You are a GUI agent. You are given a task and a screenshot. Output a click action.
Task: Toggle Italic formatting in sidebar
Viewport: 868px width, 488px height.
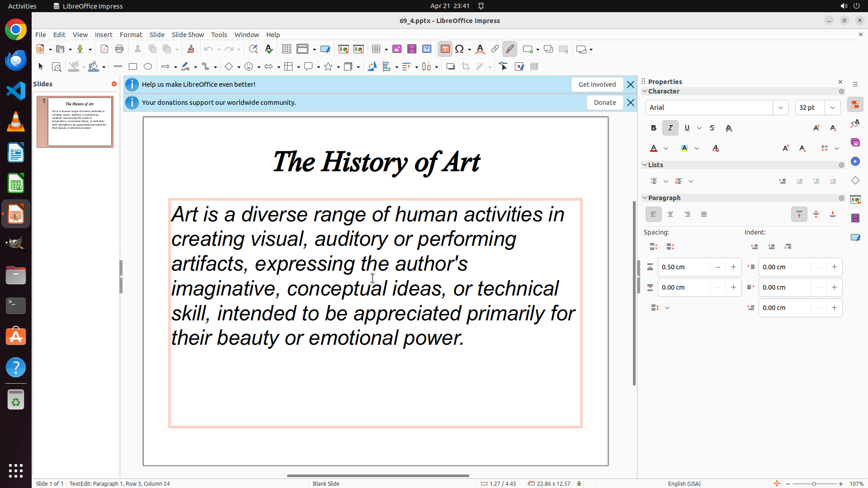coord(670,128)
